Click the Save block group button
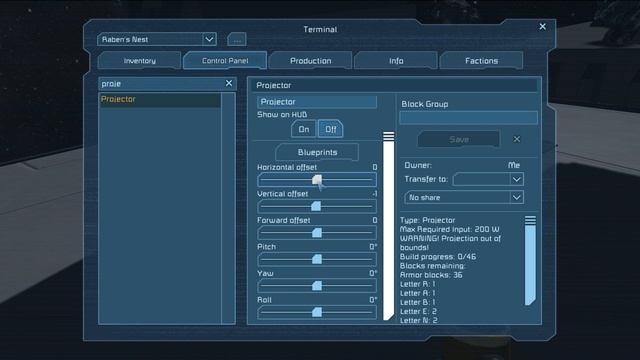The width and height of the screenshot is (640, 360). click(x=459, y=140)
